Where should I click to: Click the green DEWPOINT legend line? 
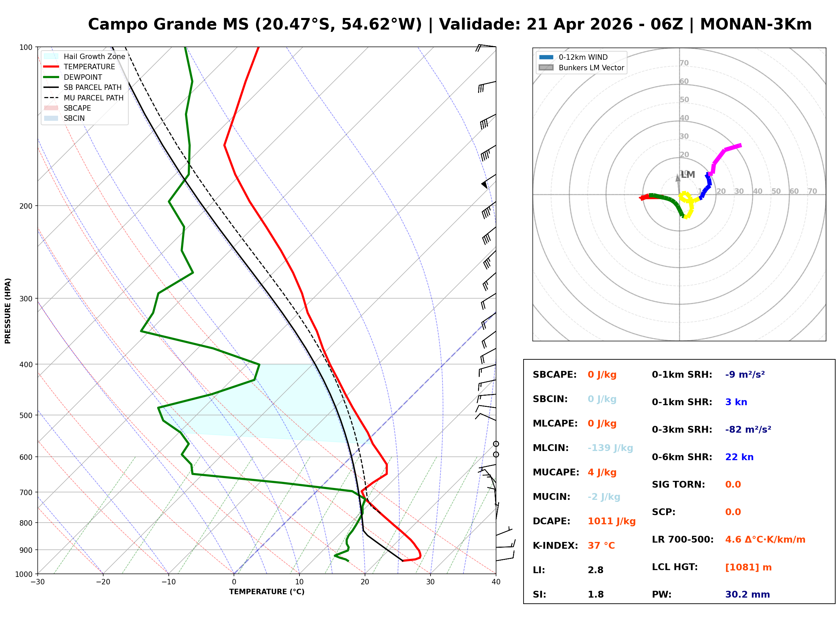click(51, 77)
